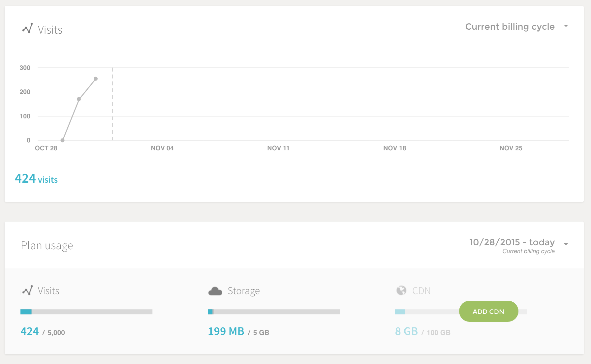The height and width of the screenshot is (364, 591).
Task: Click the 424 / 5,000 visits value
Action: [x=43, y=331]
